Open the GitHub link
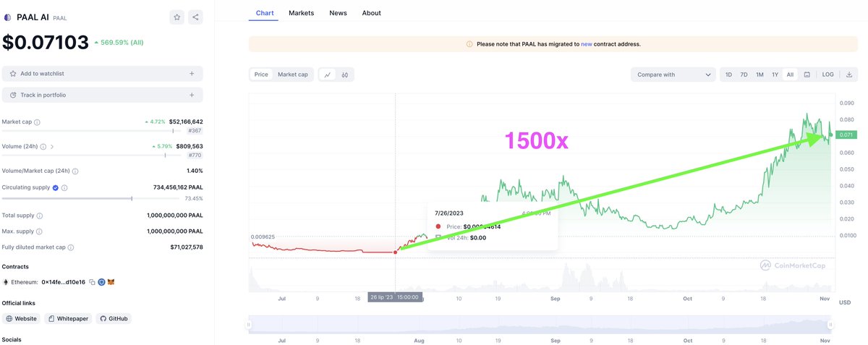This screenshot has width=868, height=345. point(114,318)
